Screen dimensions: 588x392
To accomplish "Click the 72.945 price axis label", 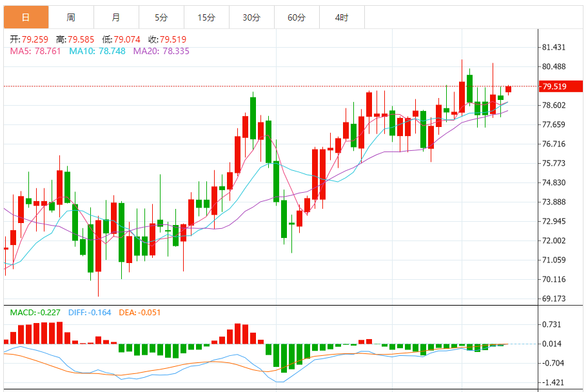I will point(554,221).
